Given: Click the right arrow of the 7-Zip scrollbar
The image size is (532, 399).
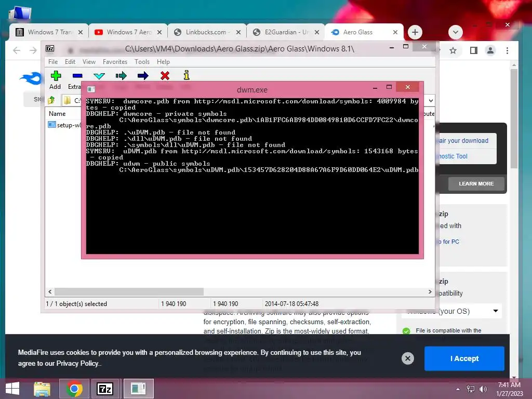Looking at the screenshot, I should 430,292.
